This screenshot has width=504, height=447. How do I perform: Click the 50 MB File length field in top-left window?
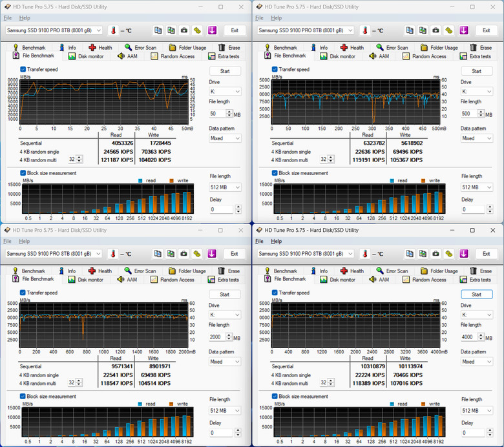(218, 114)
